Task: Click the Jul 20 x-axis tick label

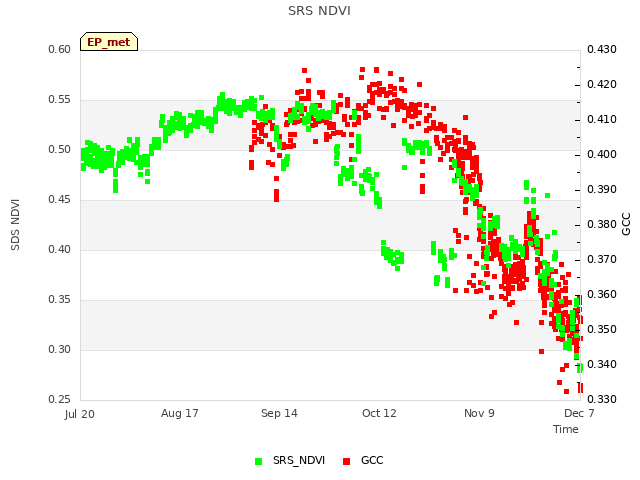Action: point(80,414)
